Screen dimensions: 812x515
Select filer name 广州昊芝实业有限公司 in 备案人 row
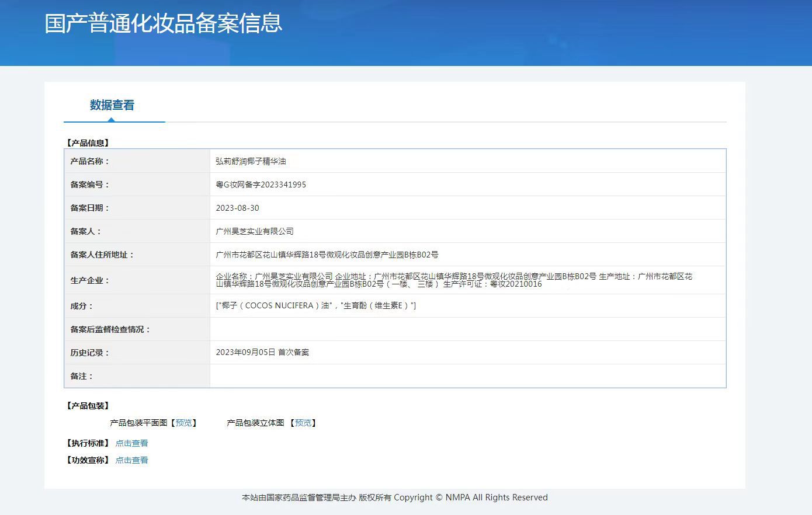[x=255, y=231]
